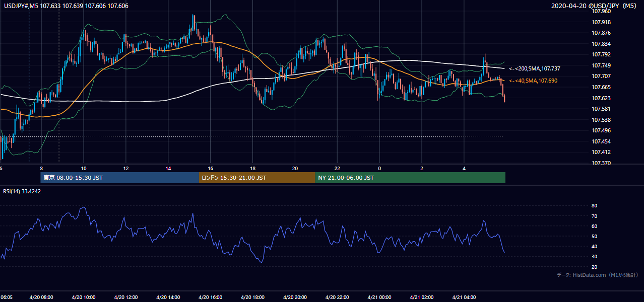Click the RSI(14) 33.4242 indicator label
This screenshot has width=644, height=302.
22,191
